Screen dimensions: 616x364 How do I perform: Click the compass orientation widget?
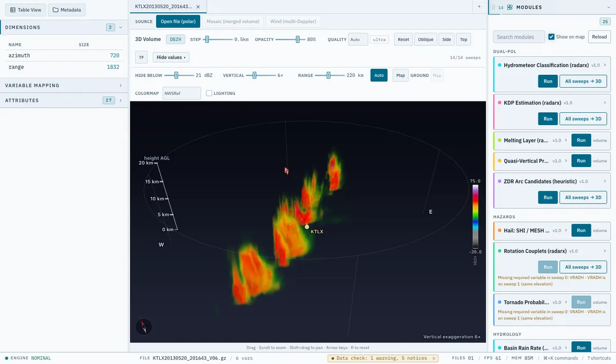click(144, 327)
